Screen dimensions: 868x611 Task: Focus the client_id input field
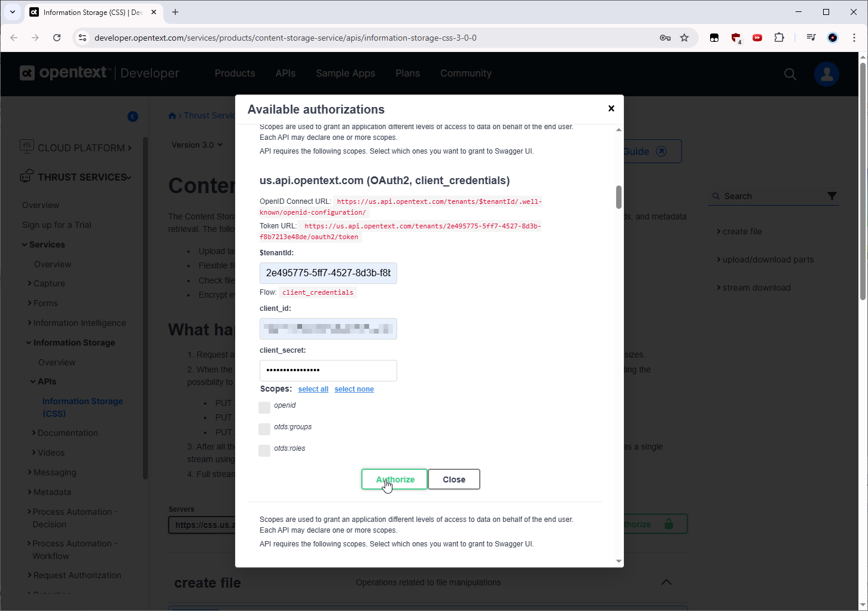coord(328,329)
